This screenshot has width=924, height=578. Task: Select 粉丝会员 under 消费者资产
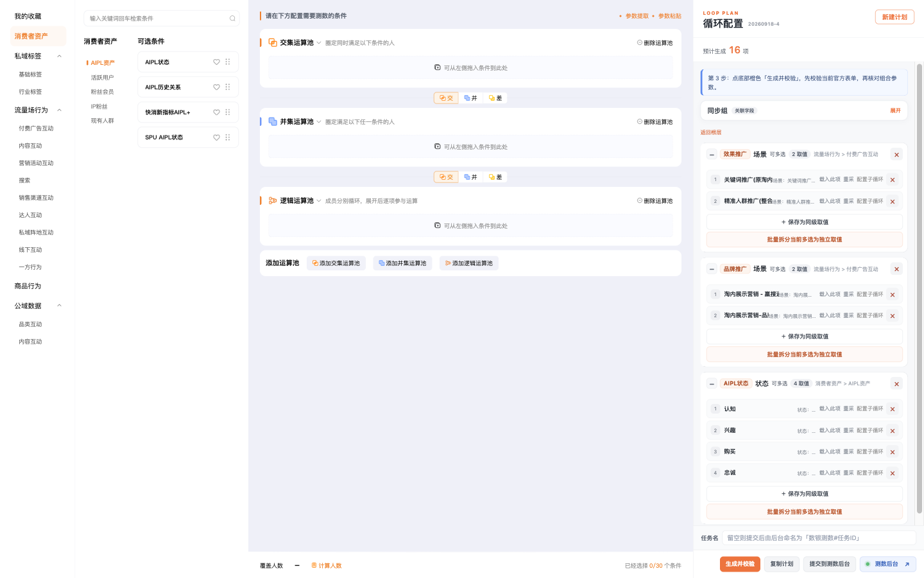[103, 92]
